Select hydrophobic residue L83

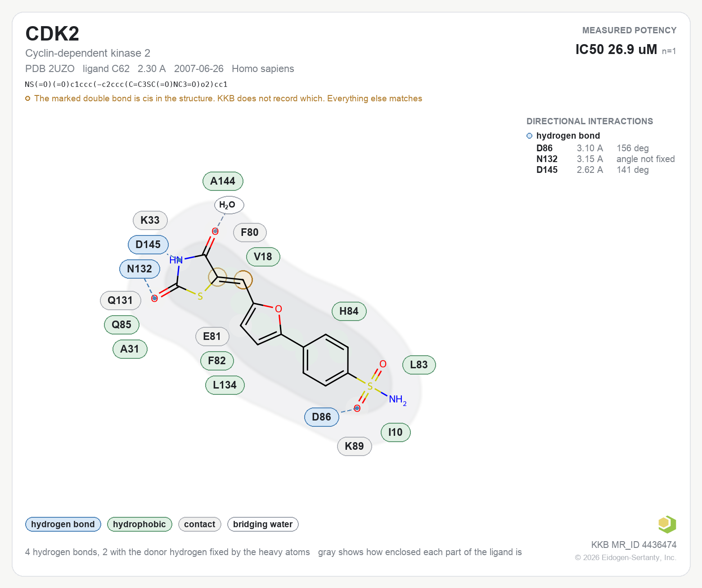[x=419, y=365]
